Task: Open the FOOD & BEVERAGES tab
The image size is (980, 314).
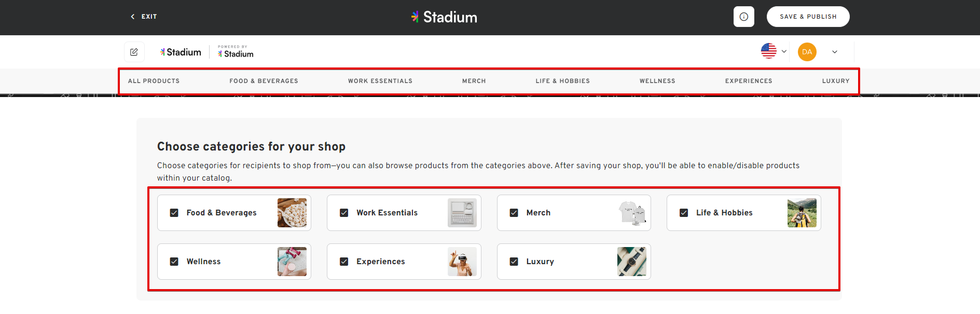Action: pyautogui.click(x=264, y=81)
